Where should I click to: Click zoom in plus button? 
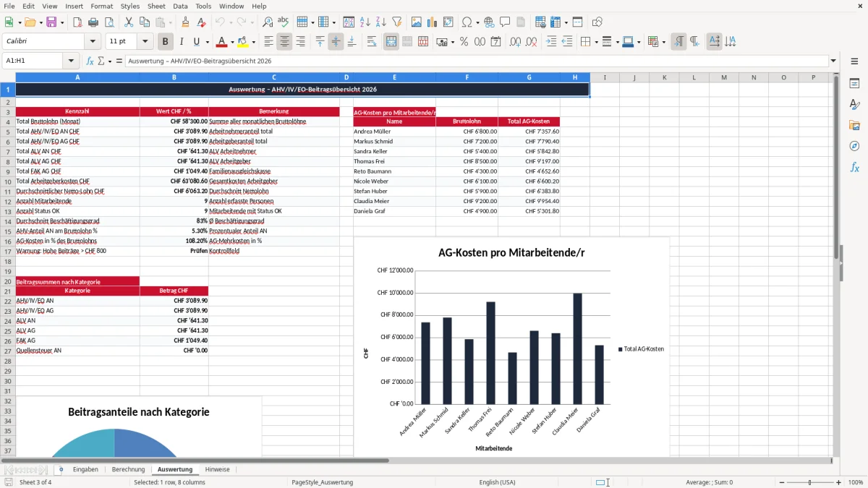coord(839,482)
